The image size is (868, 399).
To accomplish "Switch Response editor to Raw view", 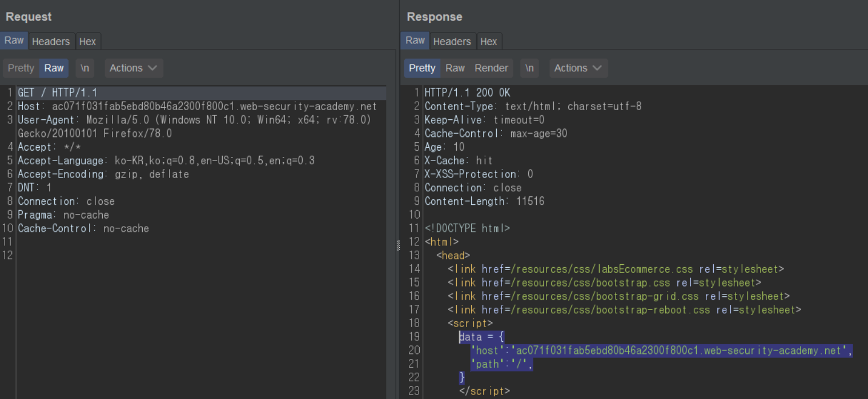I will (x=455, y=68).
